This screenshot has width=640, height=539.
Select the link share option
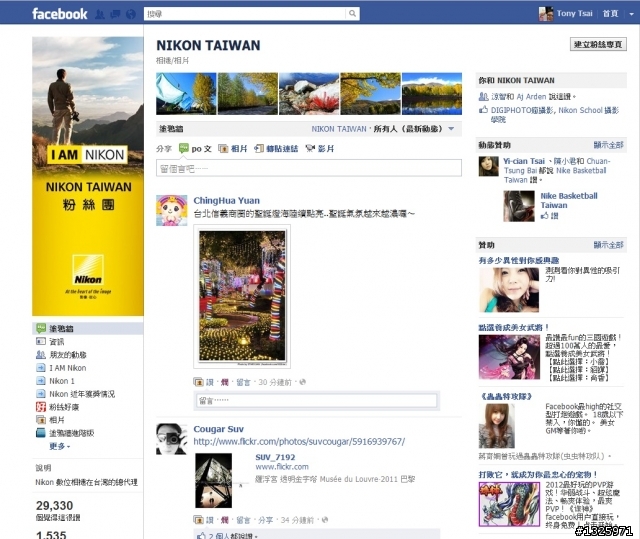click(276, 149)
